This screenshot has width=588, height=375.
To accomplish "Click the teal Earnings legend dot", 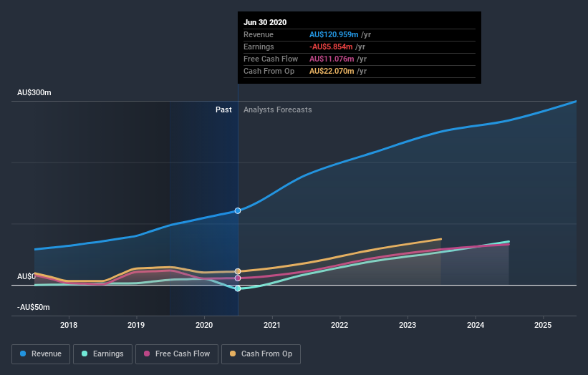I will pos(85,354).
